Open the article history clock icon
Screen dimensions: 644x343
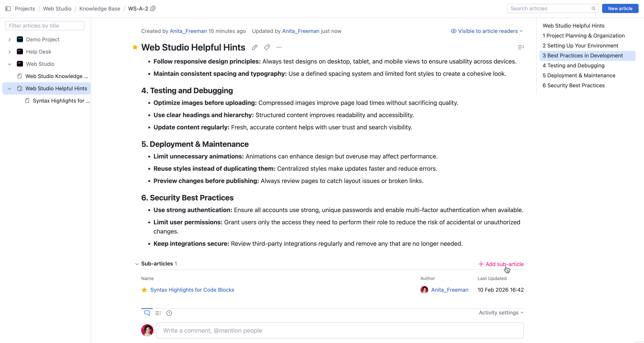point(169,313)
